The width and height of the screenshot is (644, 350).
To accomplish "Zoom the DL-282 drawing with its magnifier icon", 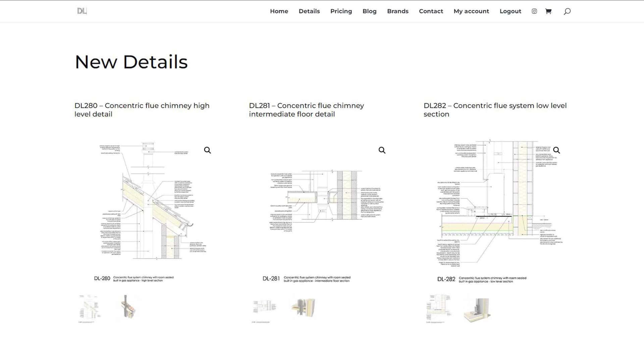I will click(x=557, y=150).
